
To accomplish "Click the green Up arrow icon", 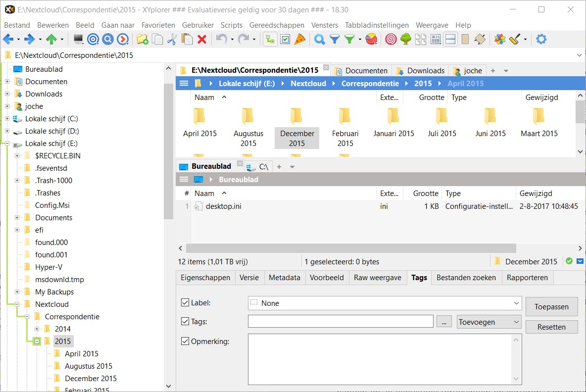I will [x=51, y=40].
